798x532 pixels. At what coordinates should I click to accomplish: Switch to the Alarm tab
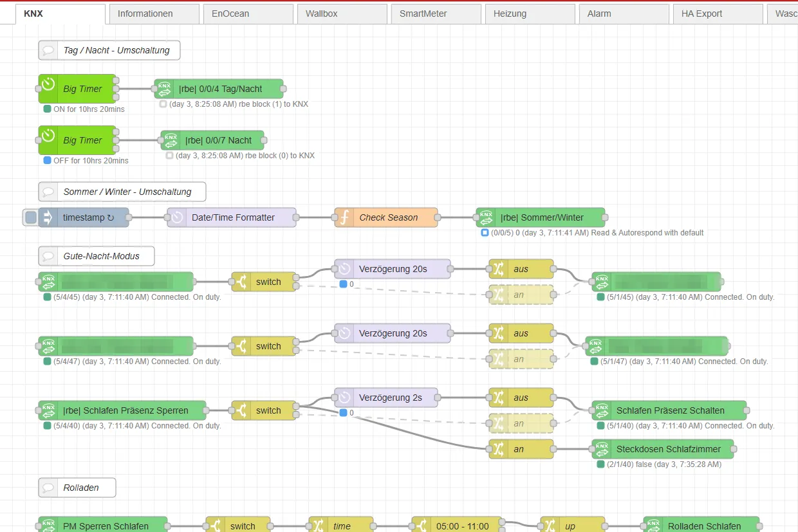(x=624, y=14)
